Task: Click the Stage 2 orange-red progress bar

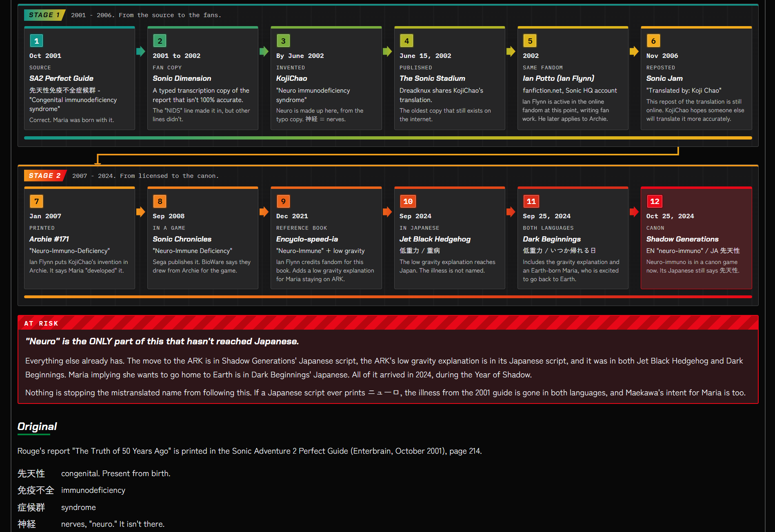Action: tap(388, 297)
